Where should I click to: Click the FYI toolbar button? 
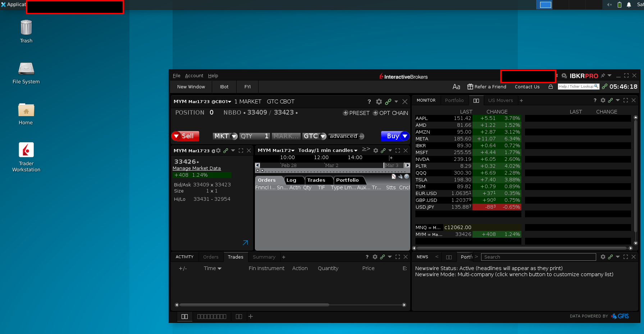point(247,87)
